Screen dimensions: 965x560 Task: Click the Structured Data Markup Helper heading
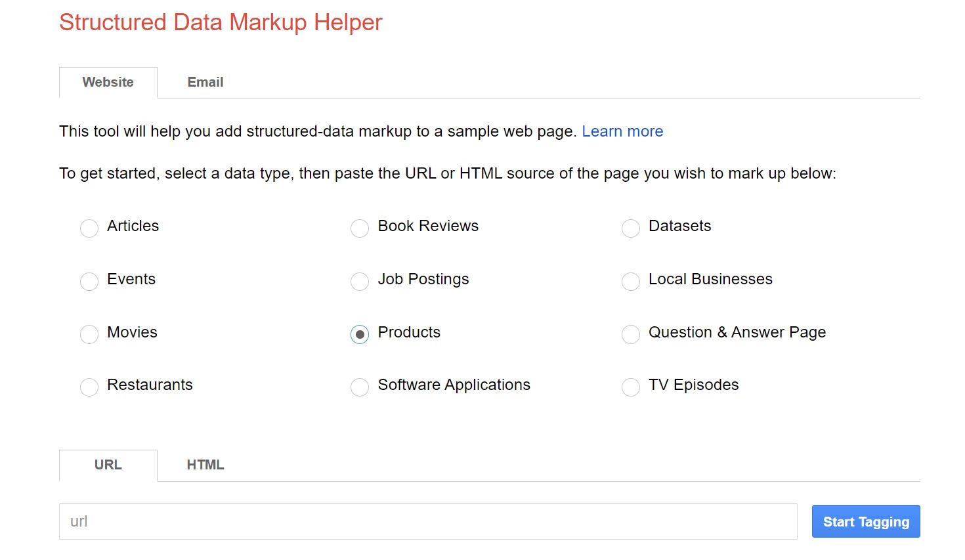tap(220, 22)
